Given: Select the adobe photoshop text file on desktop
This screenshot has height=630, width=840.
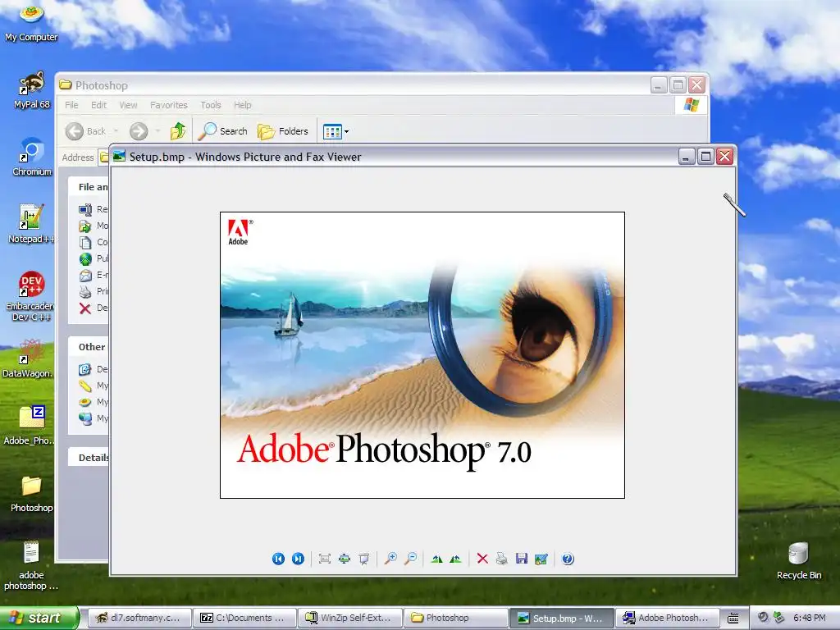Looking at the screenshot, I should [31, 566].
